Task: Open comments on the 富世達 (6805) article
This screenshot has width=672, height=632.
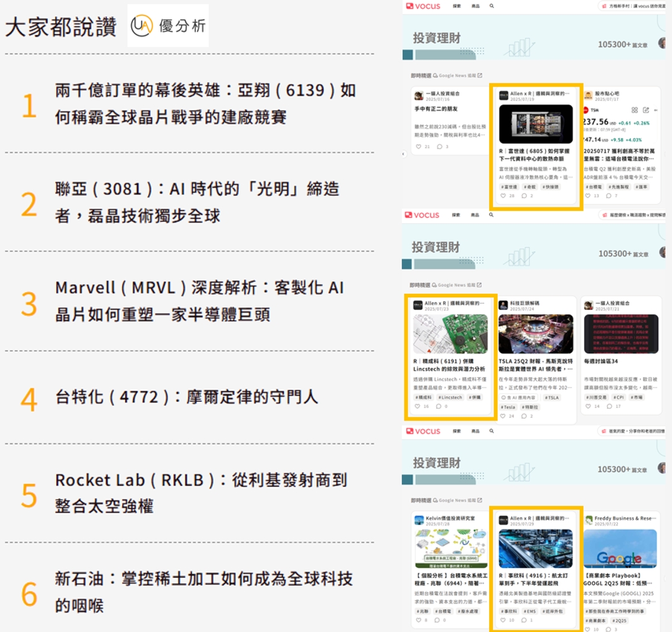Action: pos(523,196)
